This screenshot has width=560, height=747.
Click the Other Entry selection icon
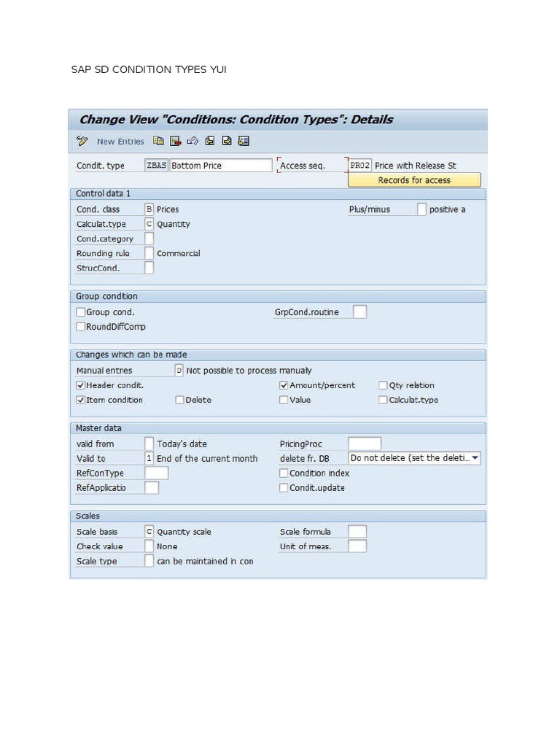tap(244, 141)
